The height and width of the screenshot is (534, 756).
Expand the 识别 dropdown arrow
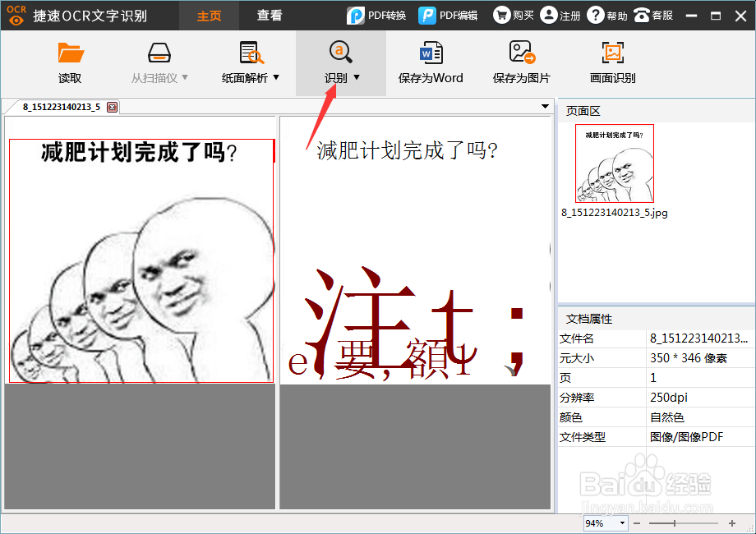357,77
